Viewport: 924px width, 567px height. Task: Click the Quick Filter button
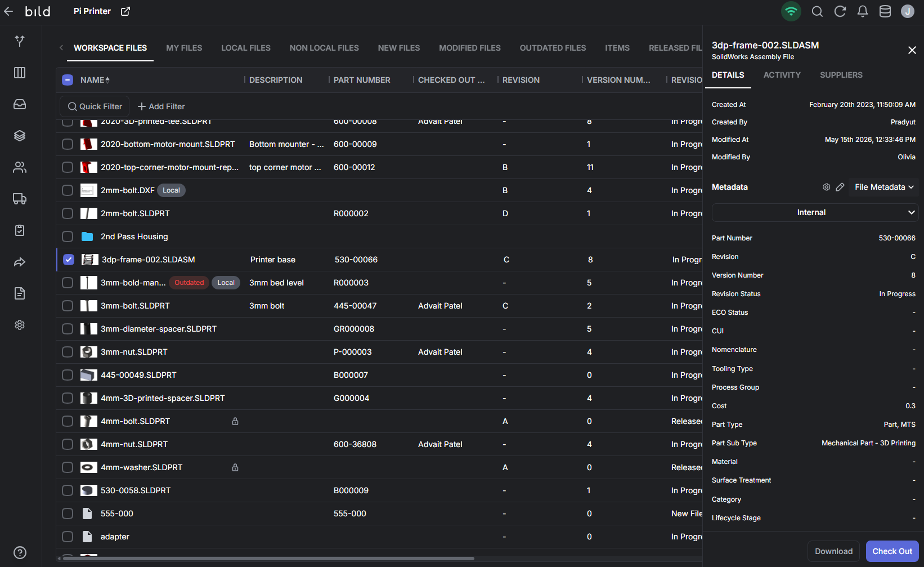pos(95,106)
